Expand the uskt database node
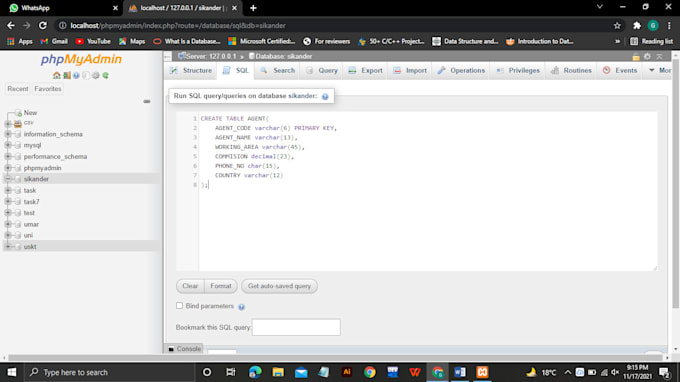Viewport: 680px width, 382px height. (8, 246)
